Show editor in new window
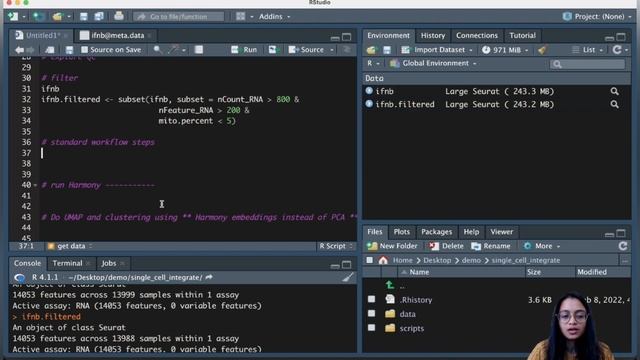The height and width of the screenshot is (360, 640). click(50, 50)
